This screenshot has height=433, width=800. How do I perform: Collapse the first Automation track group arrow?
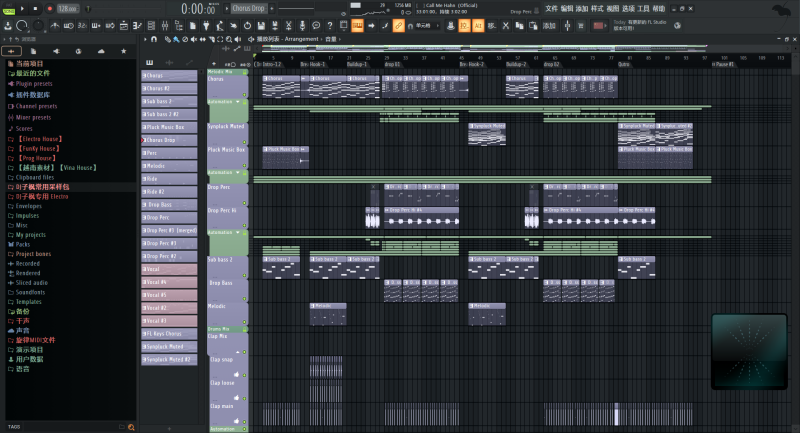pyautogui.click(x=238, y=102)
